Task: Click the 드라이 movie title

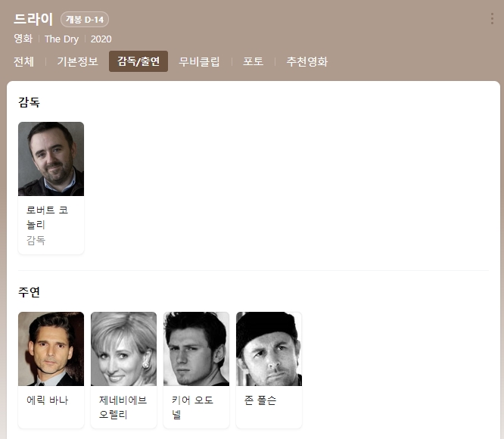Action: (33, 19)
